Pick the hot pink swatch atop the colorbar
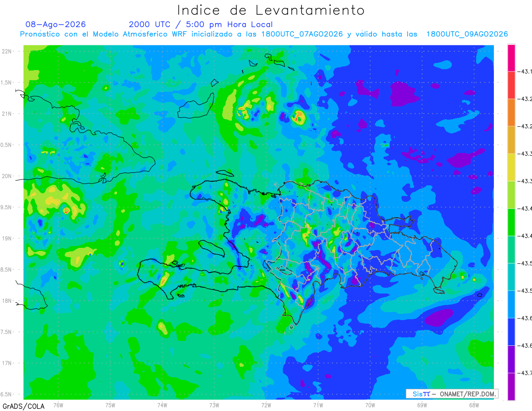 click(511, 58)
